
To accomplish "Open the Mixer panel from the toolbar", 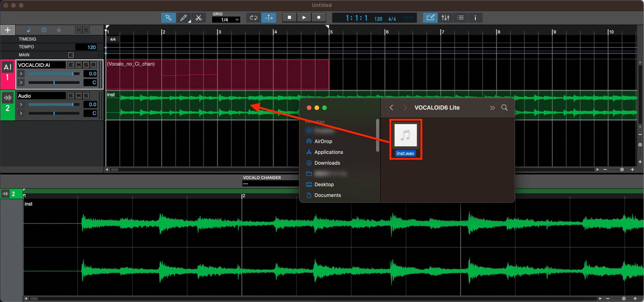I will [445, 18].
